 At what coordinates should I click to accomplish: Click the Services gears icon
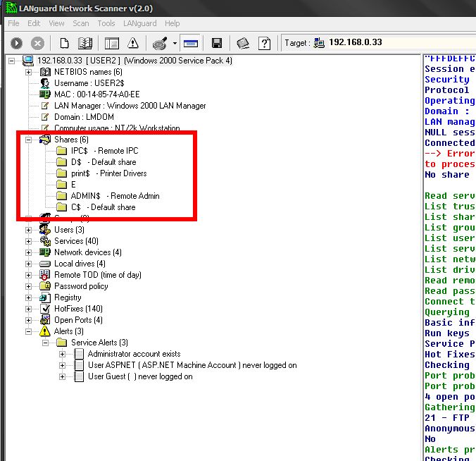[x=45, y=241]
